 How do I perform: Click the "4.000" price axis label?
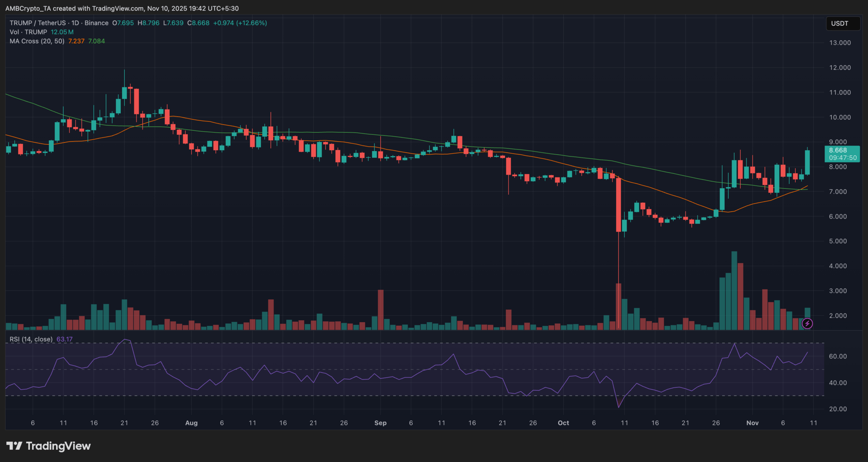[838, 266]
